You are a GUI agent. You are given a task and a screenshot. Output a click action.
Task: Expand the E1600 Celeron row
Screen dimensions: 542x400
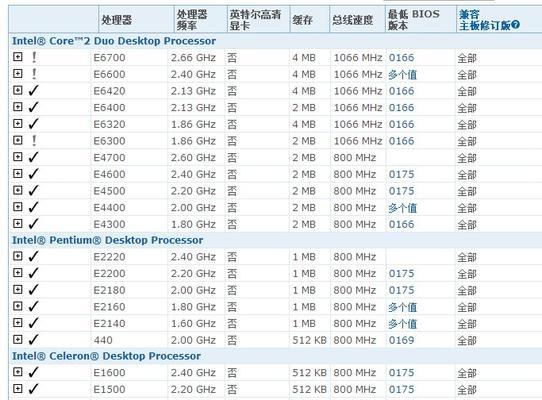tap(18, 372)
